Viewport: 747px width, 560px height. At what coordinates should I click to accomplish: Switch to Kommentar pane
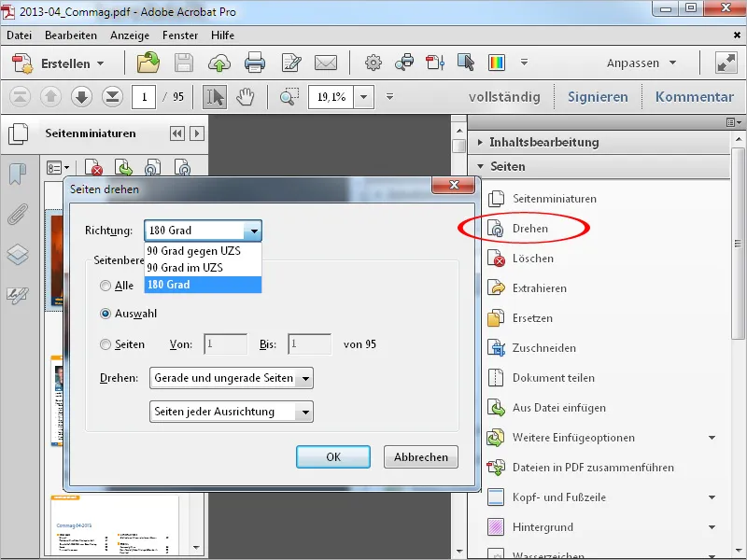694,97
